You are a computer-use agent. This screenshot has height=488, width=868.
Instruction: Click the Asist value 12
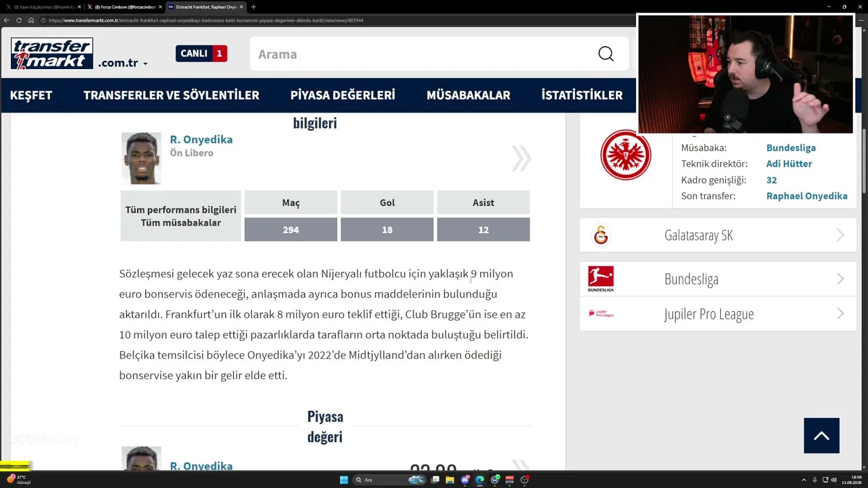tap(484, 230)
